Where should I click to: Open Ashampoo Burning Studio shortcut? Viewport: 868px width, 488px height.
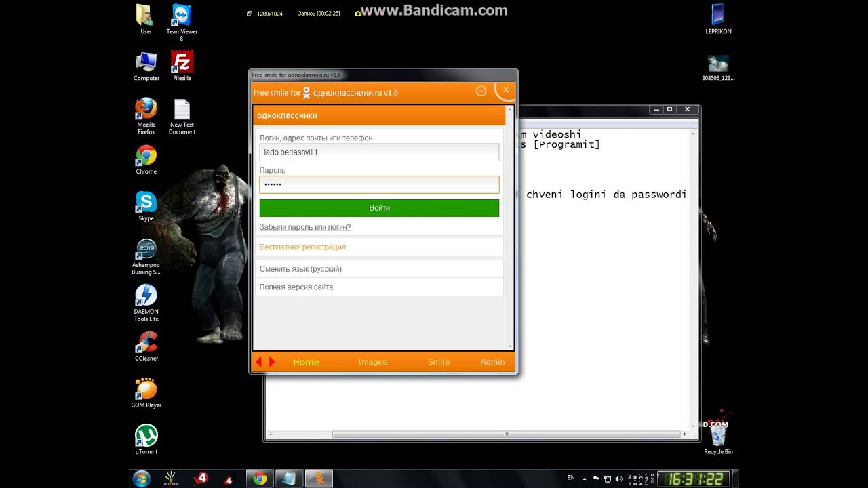click(x=146, y=257)
